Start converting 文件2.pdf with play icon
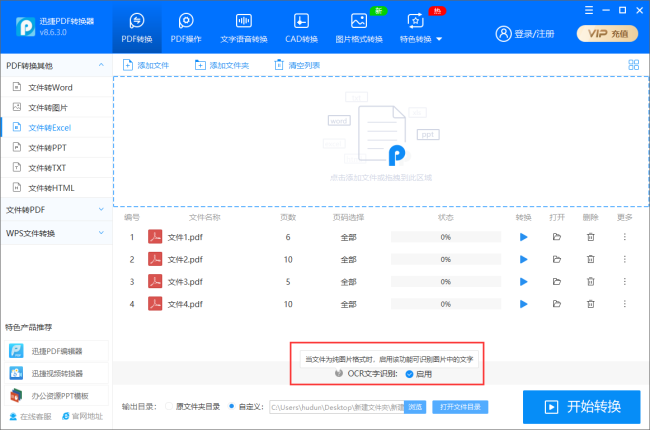This screenshot has width=650, height=430. click(x=524, y=260)
